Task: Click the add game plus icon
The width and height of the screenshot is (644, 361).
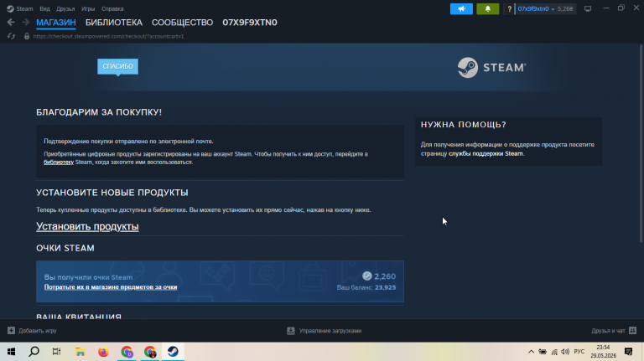Action: (11, 330)
